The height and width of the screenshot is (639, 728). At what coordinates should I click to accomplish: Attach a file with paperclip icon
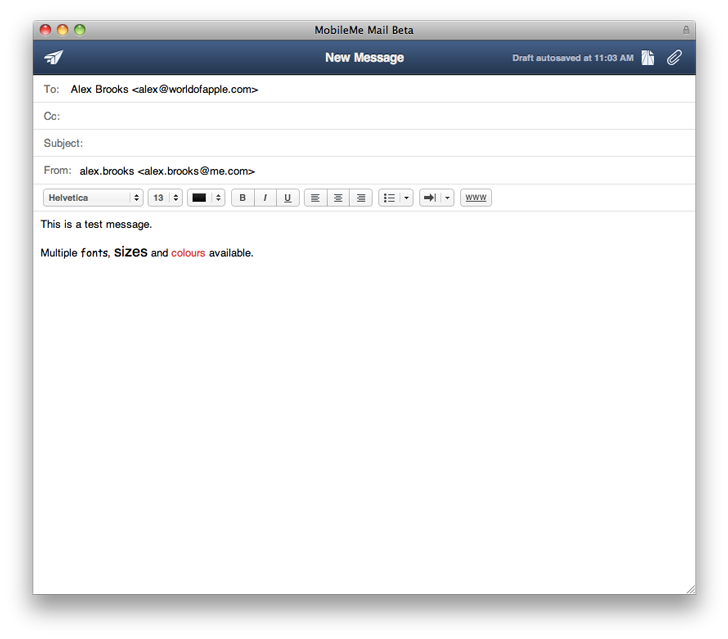(x=674, y=58)
